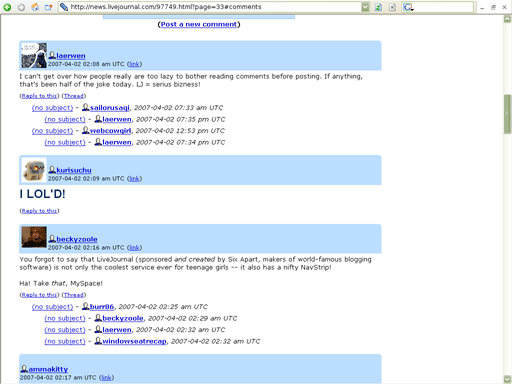Click user icon next to ammakitty
Image resolution: width=512 pixels, height=384 pixels.
pos(24,369)
